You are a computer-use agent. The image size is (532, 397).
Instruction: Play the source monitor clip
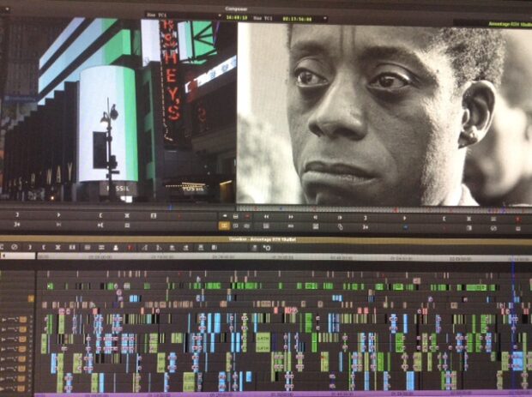tap(58, 215)
